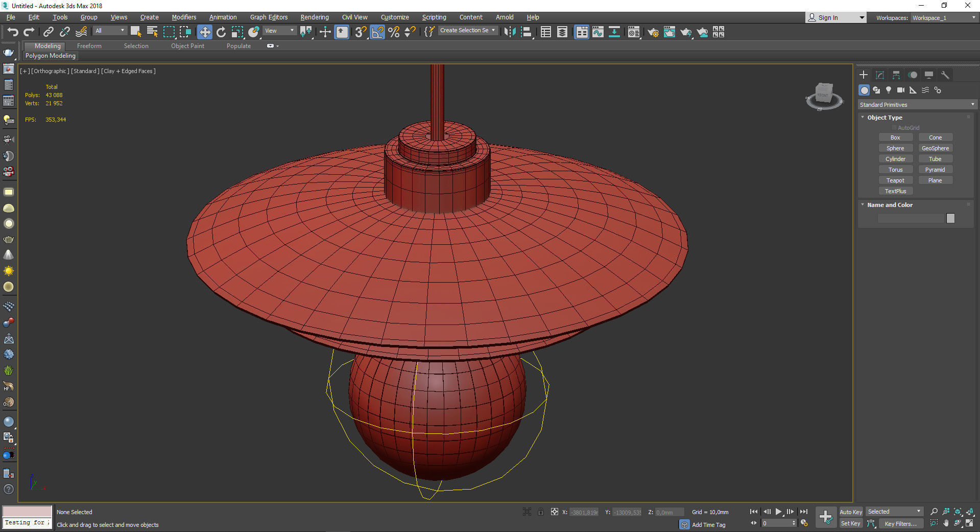Select the Cameras category icon
The width and height of the screenshot is (980, 532).
point(901,90)
